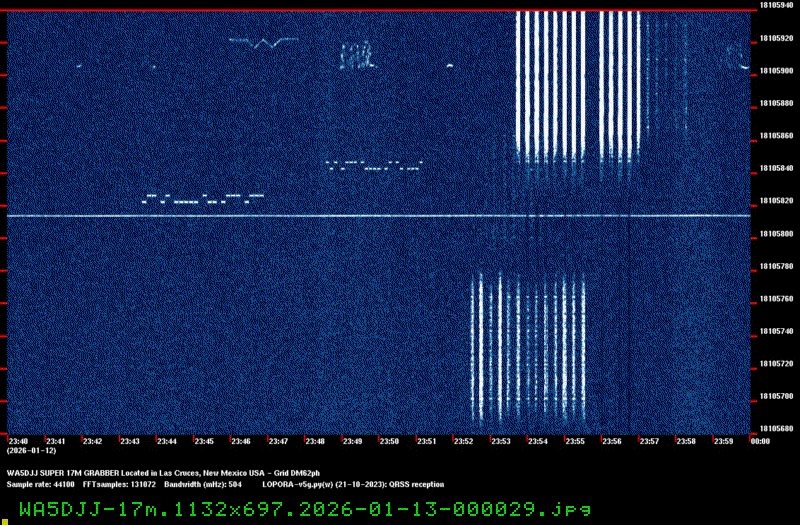800x525 pixels.
Task: Select the 23:48 time axis label
Action: coord(315,441)
